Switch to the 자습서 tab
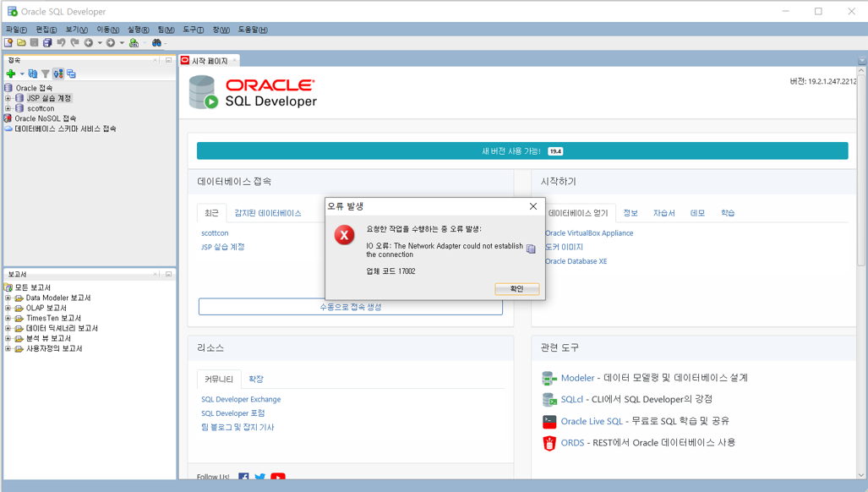The height and width of the screenshot is (492, 868). tap(663, 213)
